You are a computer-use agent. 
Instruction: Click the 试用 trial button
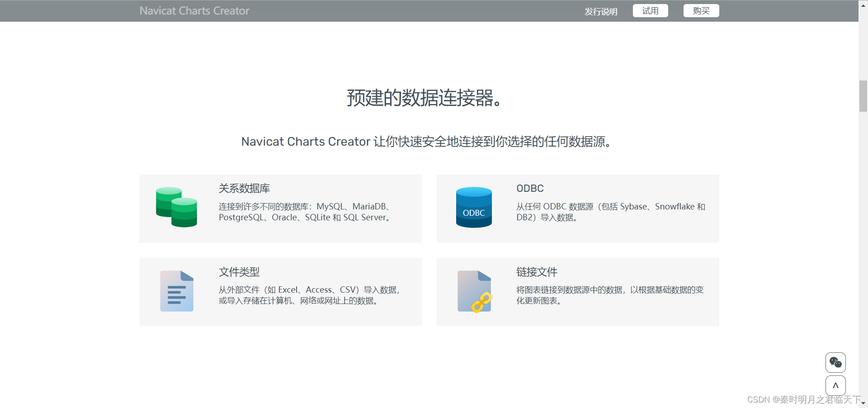pos(651,11)
